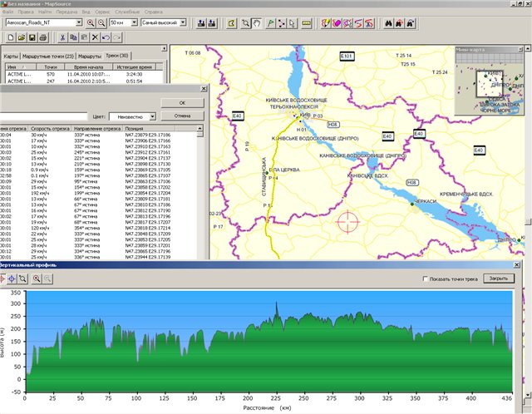Close the track properties dialog
The image size is (532, 414).
point(204,89)
